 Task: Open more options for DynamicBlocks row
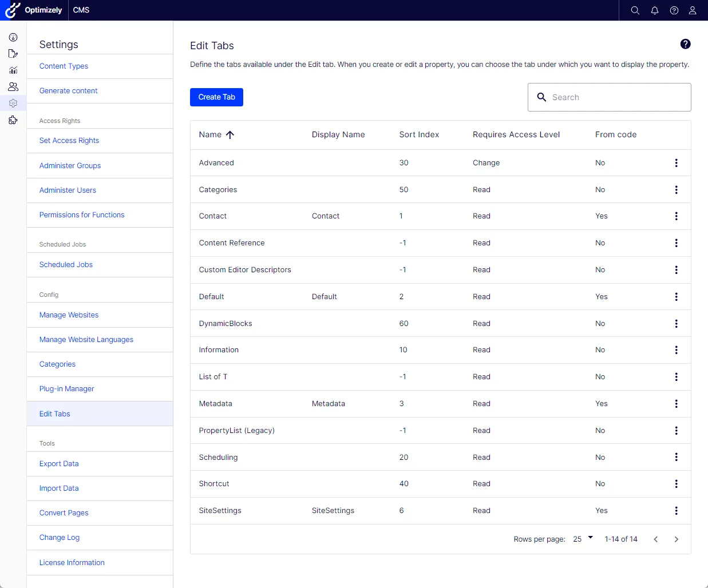pyautogui.click(x=677, y=324)
